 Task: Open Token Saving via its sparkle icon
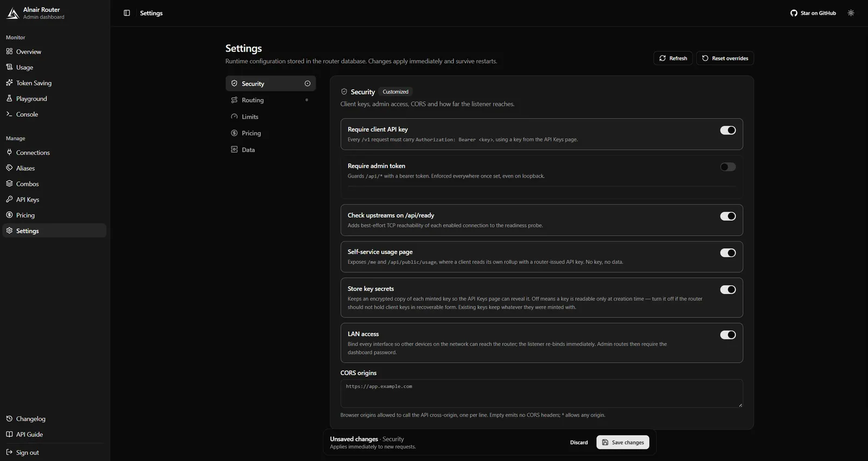9,83
